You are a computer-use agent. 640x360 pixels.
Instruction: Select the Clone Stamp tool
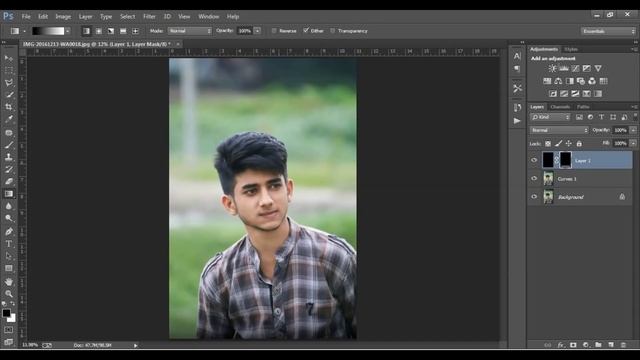point(9,157)
